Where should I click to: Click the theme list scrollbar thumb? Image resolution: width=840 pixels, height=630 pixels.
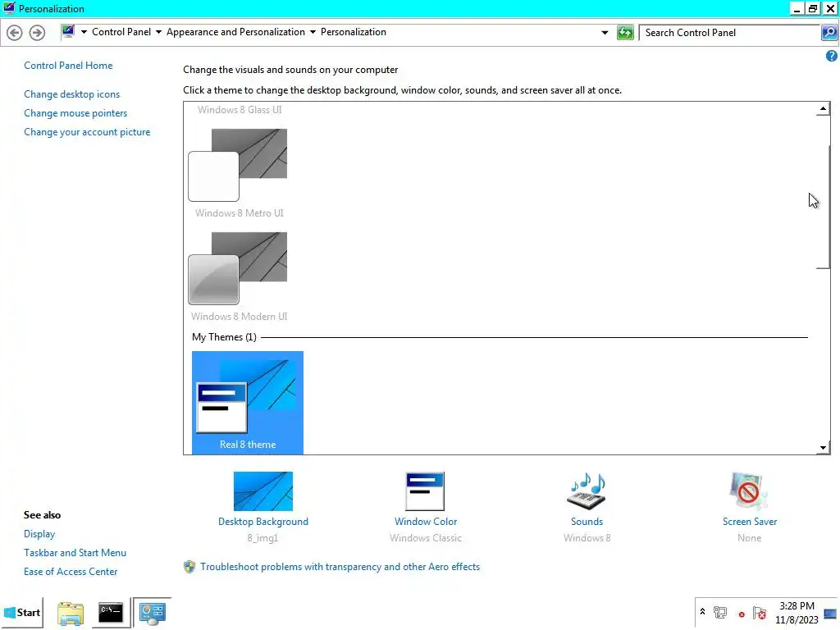click(823, 206)
